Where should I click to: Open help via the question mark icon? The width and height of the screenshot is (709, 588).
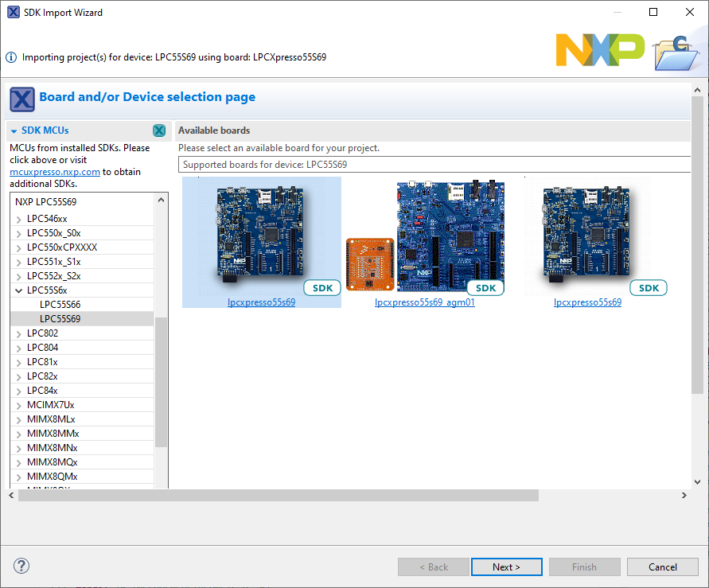click(21, 566)
